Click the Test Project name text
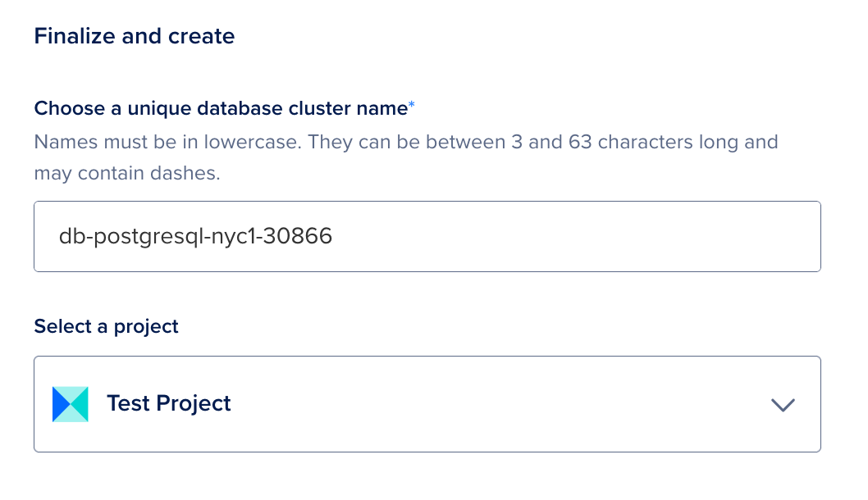 [x=169, y=404]
